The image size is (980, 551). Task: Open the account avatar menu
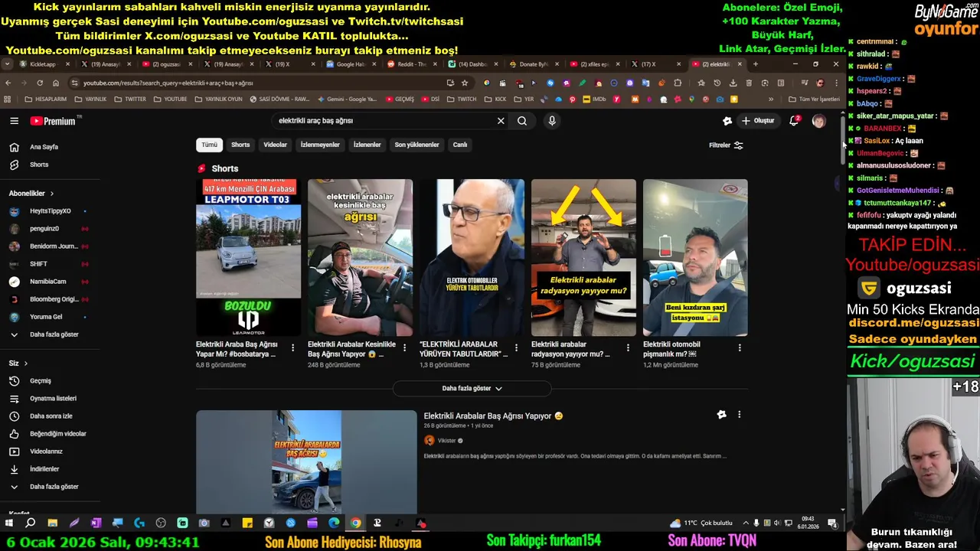818,121
